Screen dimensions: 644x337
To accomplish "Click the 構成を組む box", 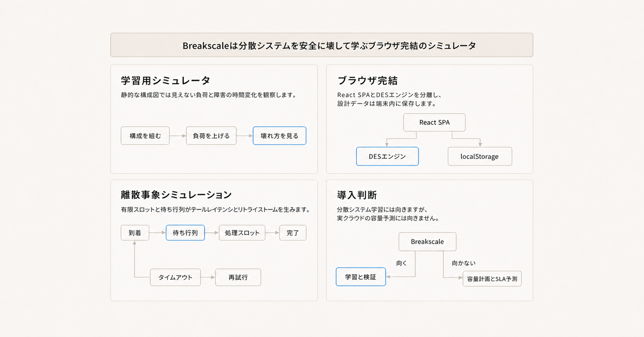I will point(145,136).
